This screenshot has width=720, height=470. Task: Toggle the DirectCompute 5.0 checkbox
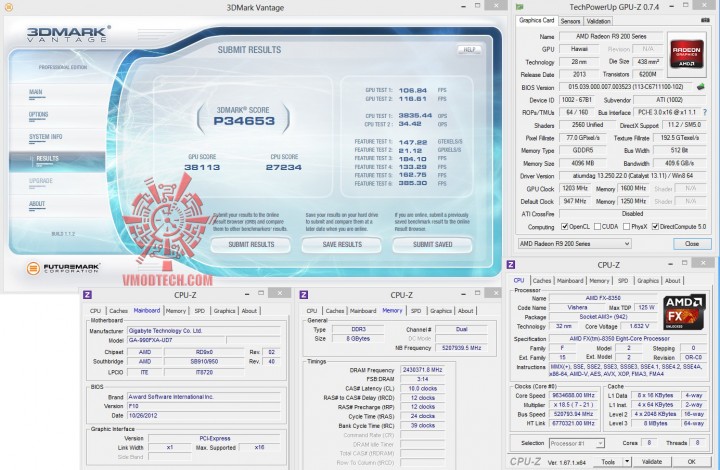pos(655,226)
